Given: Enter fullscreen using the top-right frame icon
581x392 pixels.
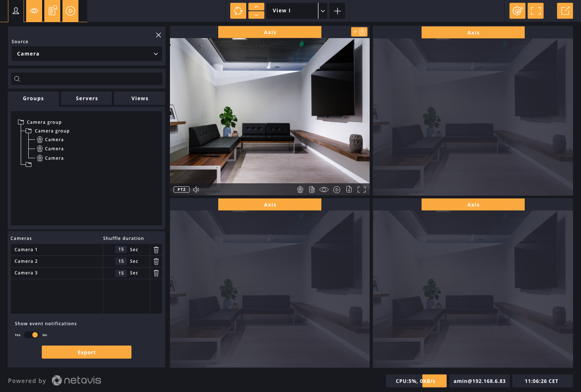Looking at the screenshot, I should pos(536,11).
